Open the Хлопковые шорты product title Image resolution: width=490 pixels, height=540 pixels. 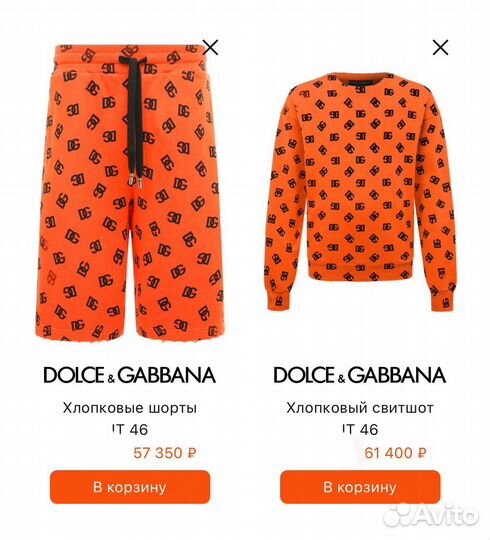point(130,408)
